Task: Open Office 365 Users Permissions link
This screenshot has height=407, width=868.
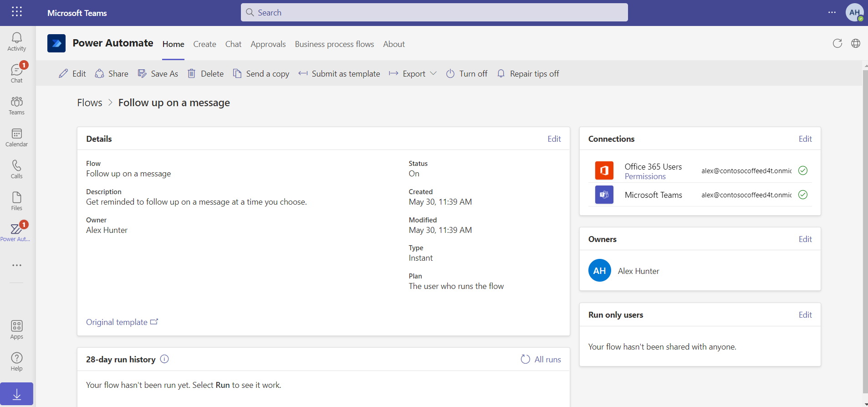Action: 645,176
